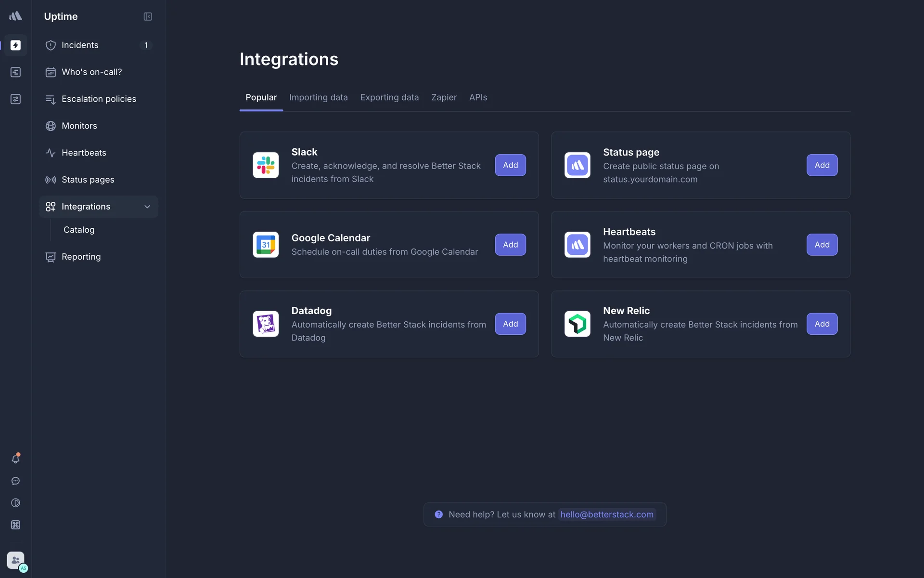The image size is (924, 578).
Task: Open Catalog under Integrations
Action: coord(79,230)
